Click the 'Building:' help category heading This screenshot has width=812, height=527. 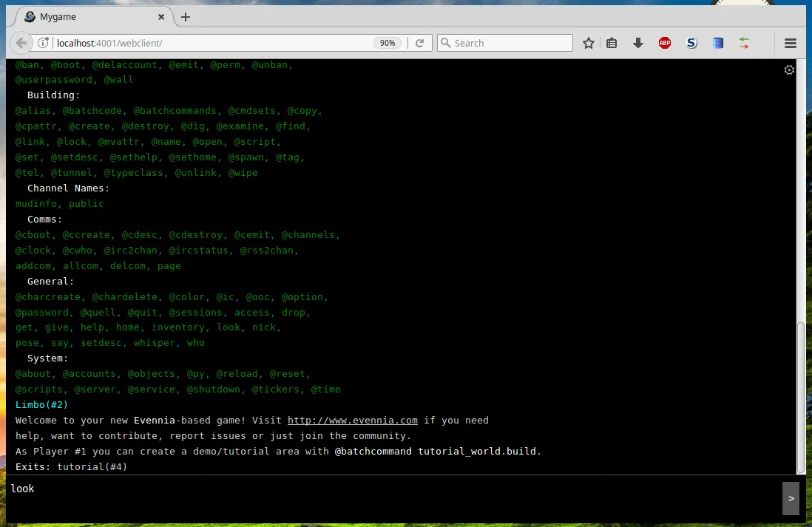pos(53,95)
